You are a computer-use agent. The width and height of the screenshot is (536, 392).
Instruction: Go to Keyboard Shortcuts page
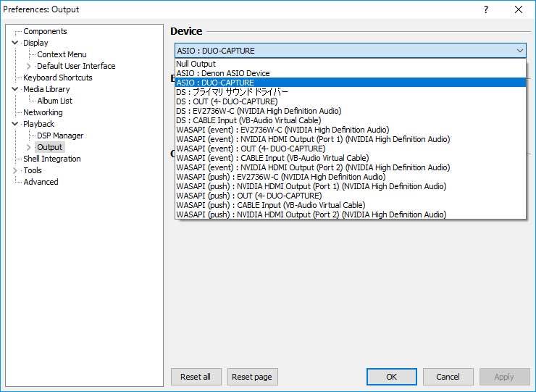point(58,78)
